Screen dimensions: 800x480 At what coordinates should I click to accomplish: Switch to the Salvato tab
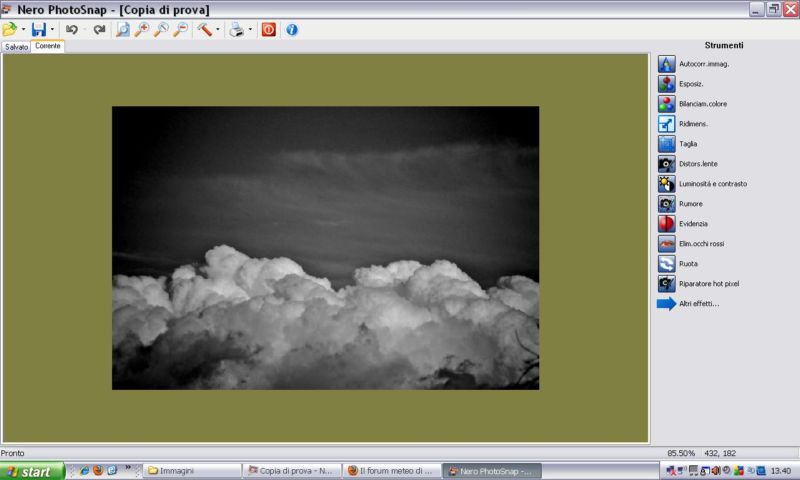pos(16,47)
